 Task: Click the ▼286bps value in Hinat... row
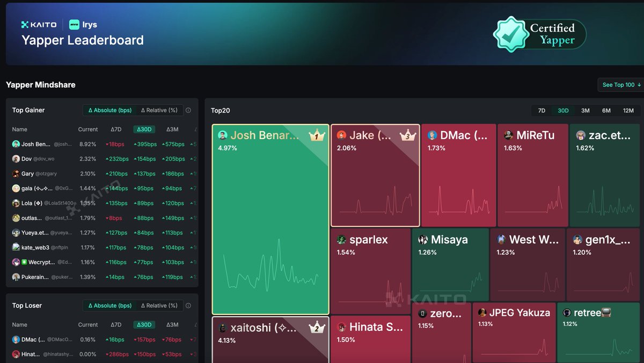(x=117, y=354)
